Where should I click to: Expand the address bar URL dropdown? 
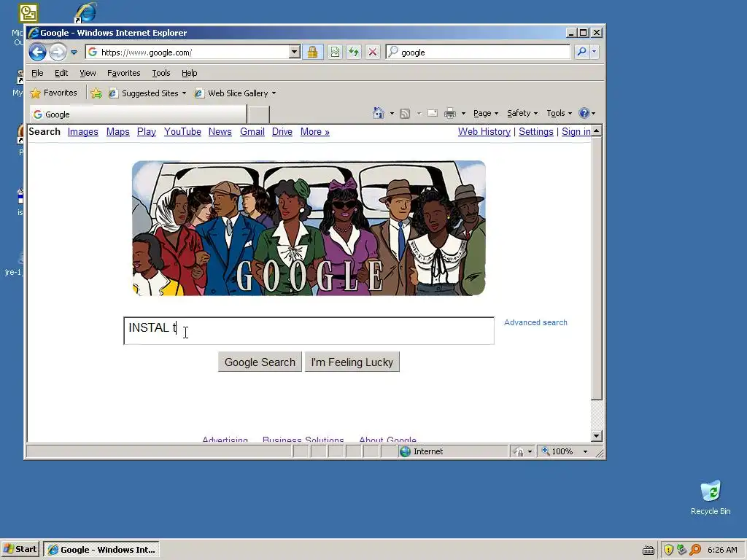(x=295, y=52)
